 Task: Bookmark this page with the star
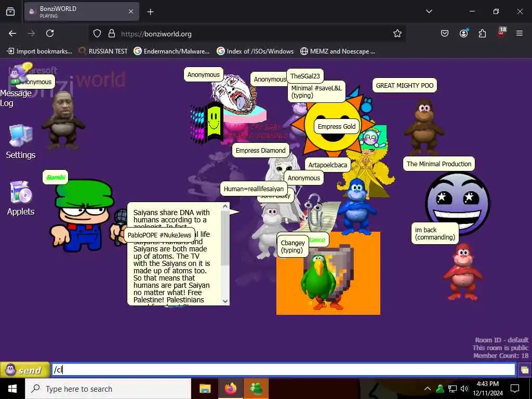point(397,34)
